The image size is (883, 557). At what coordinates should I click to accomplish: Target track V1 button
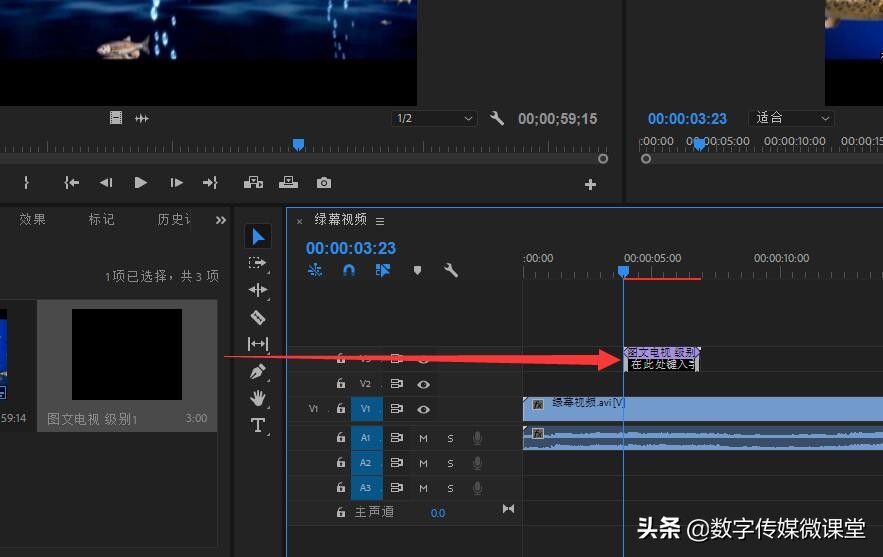[x=367, y=409]
